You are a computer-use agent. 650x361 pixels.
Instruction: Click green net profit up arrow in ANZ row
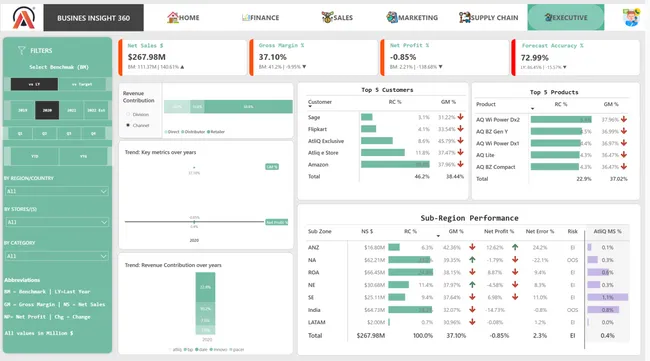tap(515, 247)
